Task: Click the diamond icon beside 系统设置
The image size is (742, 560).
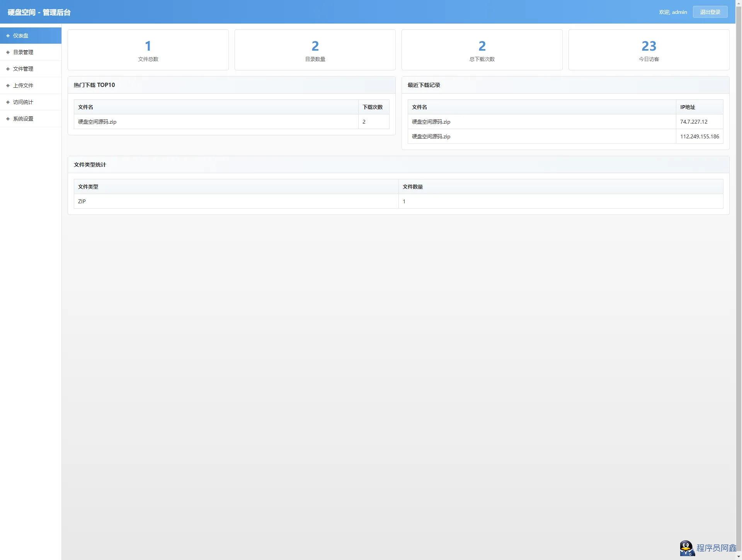Action: pyautogui.click(x=8, y=119)
